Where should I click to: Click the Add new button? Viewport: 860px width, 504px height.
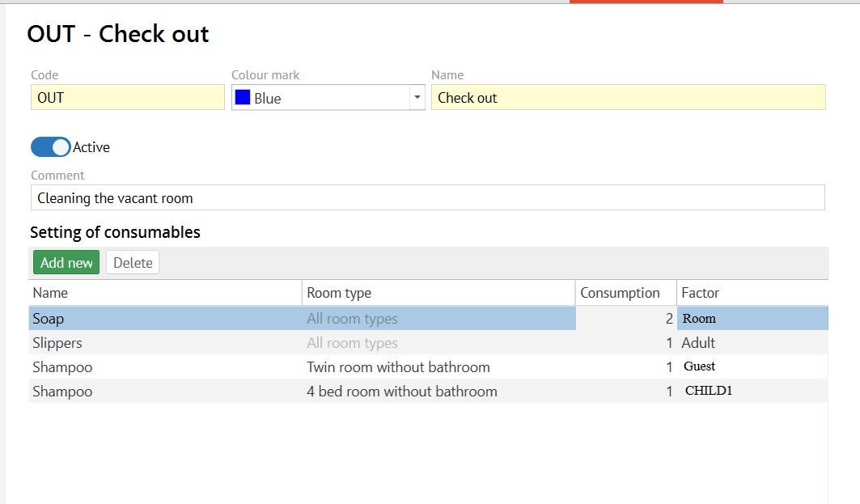tap(66, 262)
